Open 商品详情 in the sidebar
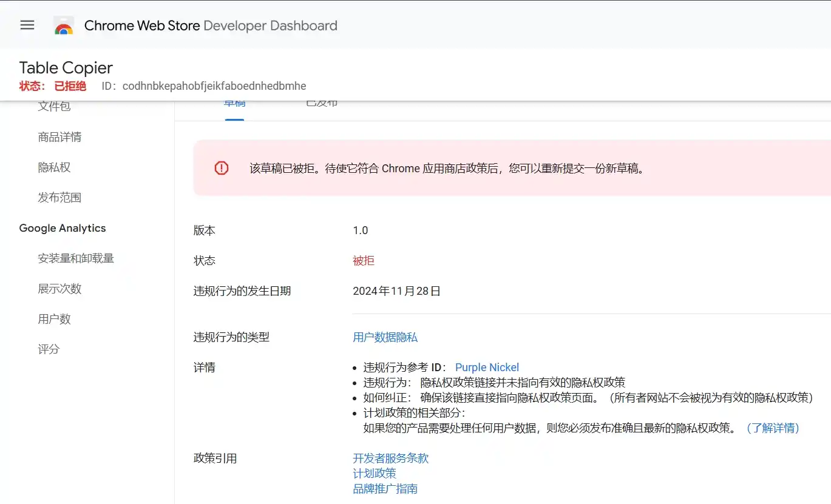This screenshot has width=831, height=504. (59, 137)
